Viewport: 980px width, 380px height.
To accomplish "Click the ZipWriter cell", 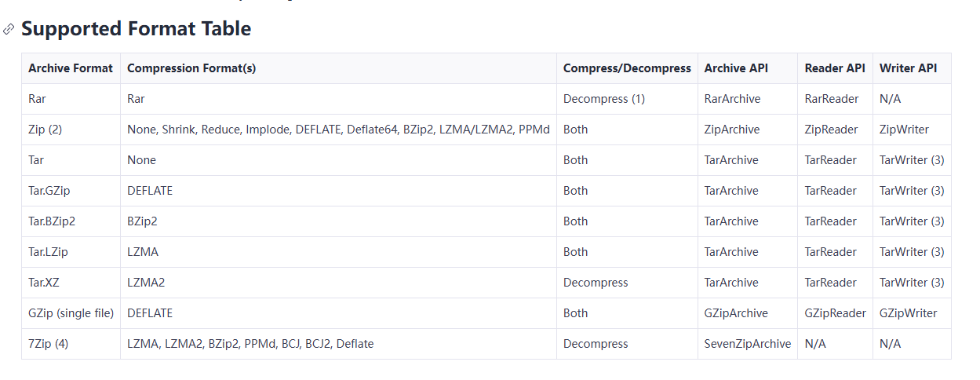I will (904, 130).
